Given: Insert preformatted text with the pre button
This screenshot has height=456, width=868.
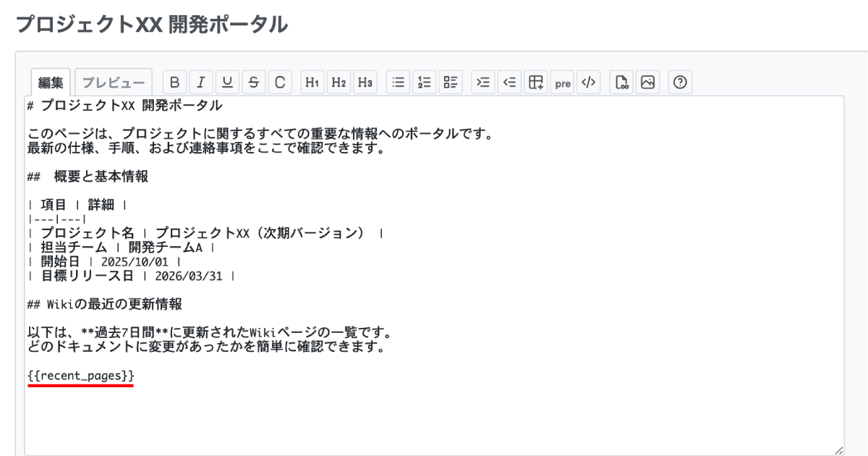Looking at the screenshot, I should (562, 83).
